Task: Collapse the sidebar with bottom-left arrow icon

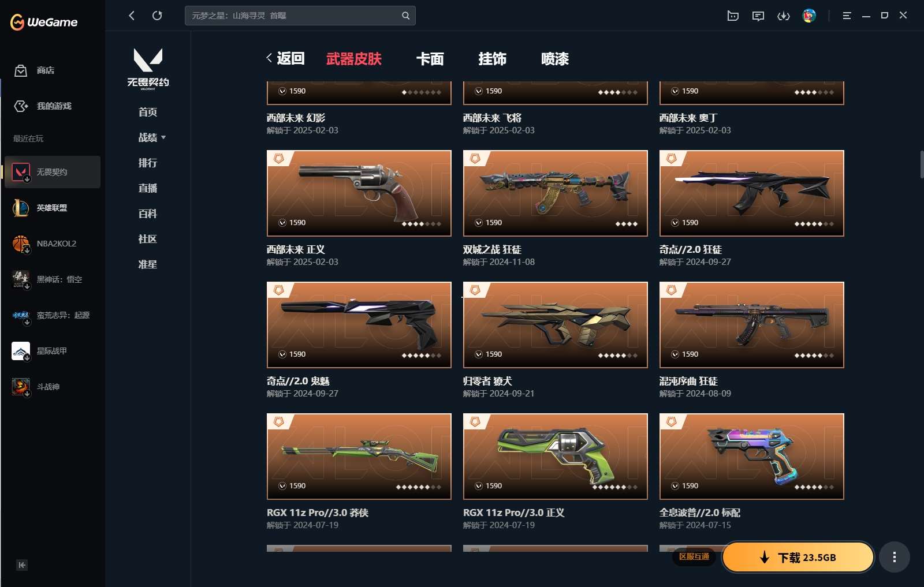Action: click(x=22, y=565)
